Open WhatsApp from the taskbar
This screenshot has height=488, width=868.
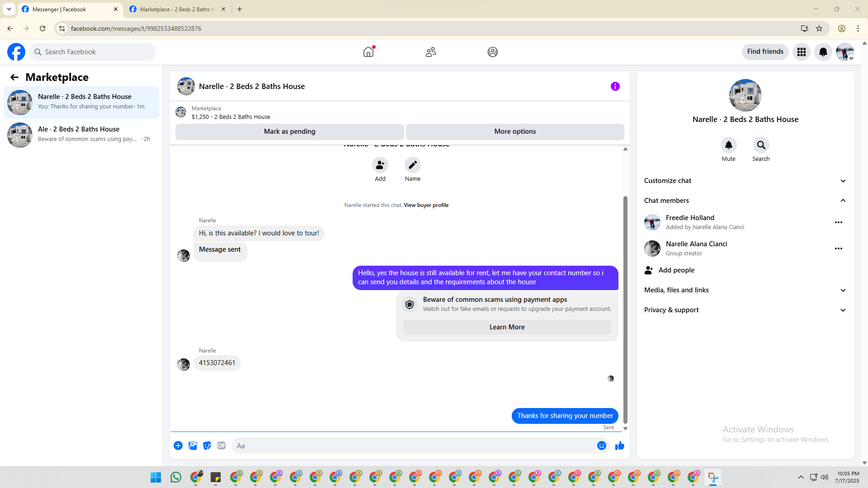click(176, 477)
